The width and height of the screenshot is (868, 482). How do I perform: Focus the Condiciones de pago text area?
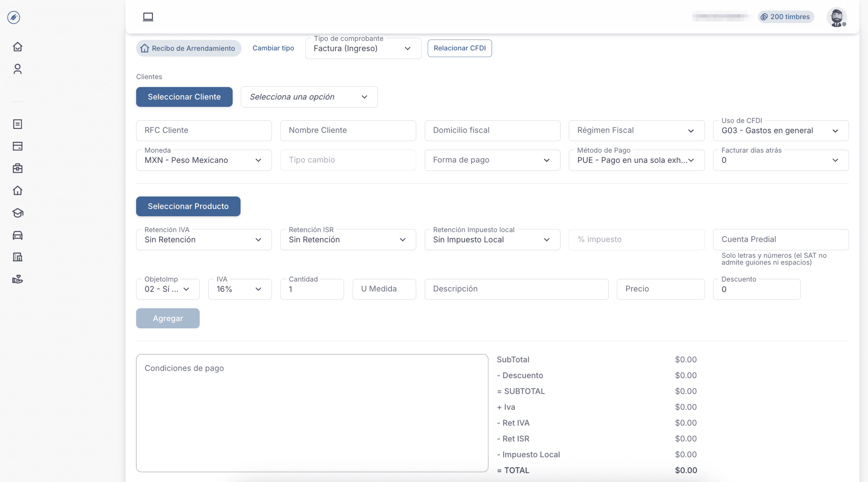point(312,413)
